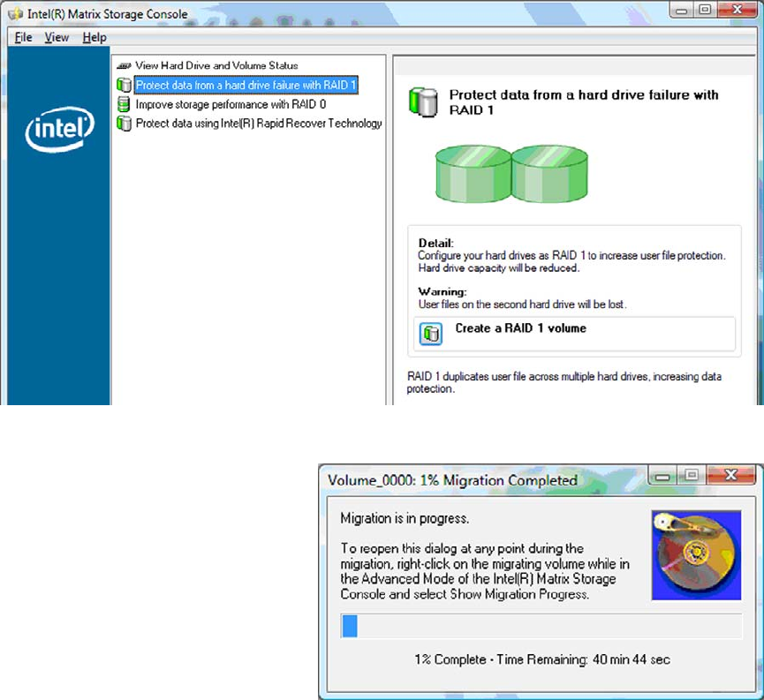
Task: Maximize the Matrix Storage Console window
Action: coord(705,9)
